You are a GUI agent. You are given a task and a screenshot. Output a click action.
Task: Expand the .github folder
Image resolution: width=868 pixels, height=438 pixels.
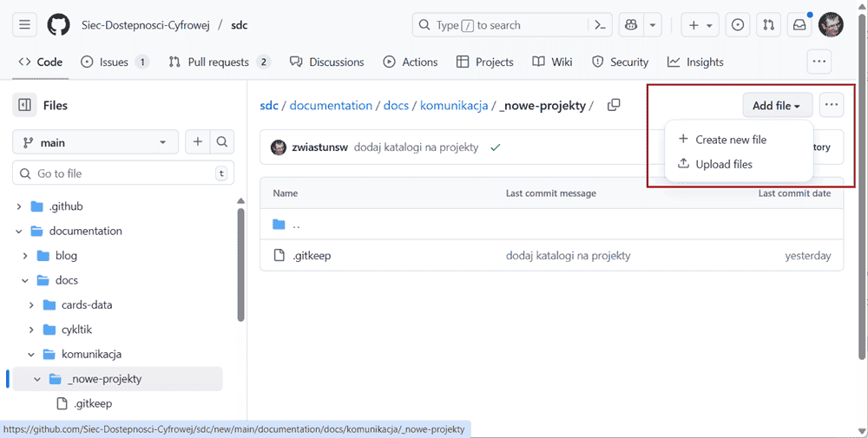click(x=20, y=206)
